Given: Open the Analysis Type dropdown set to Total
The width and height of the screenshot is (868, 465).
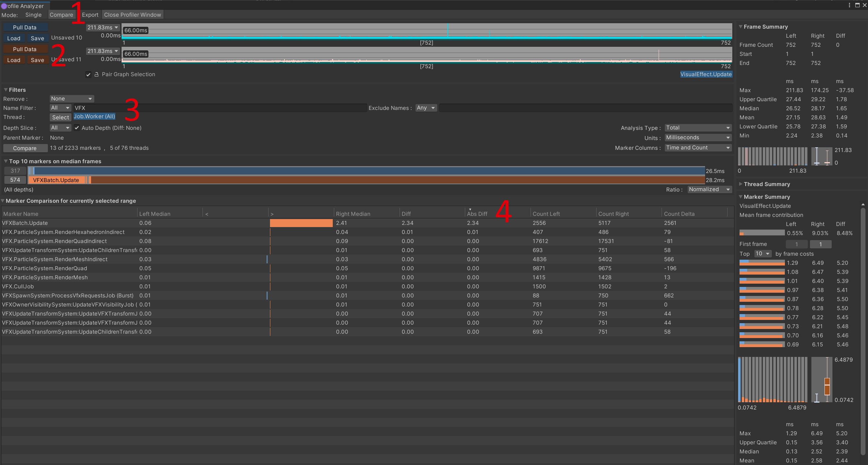Looking at the screenshot, I should [698, 128].
